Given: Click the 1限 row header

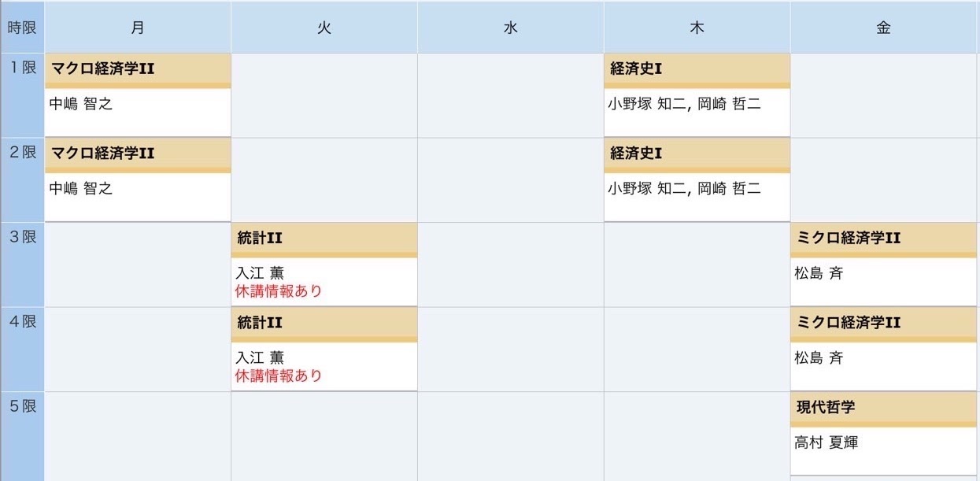Looking at the screenshot, I should pos(22,95).
